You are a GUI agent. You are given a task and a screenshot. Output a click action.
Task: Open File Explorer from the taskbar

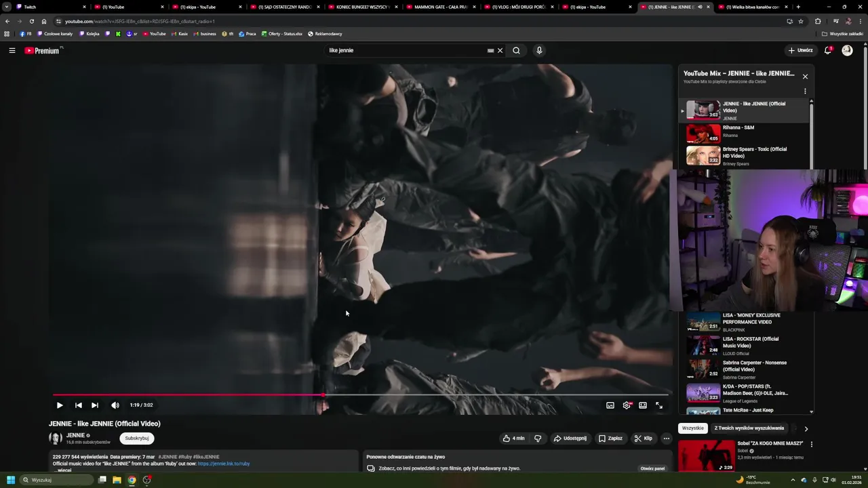click(x=117, y=480)
